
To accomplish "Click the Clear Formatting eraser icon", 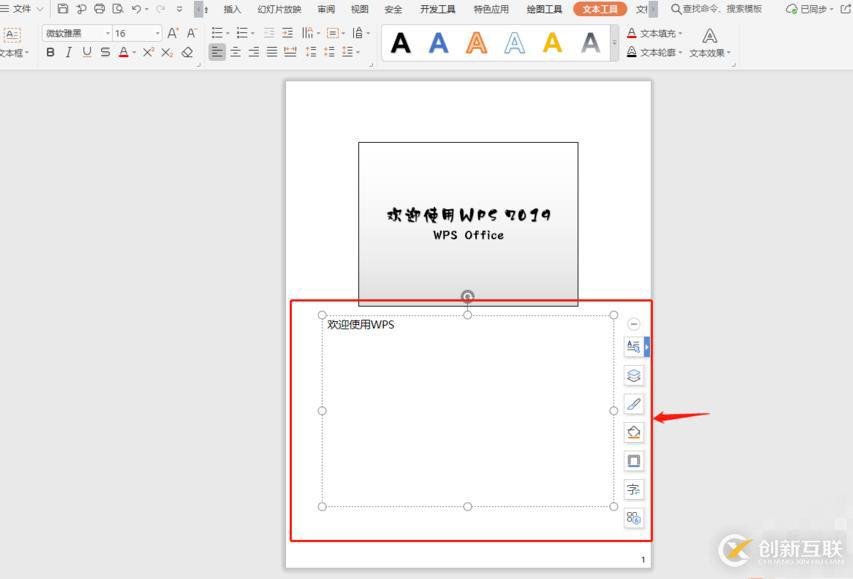I will [x=187, y=52].
